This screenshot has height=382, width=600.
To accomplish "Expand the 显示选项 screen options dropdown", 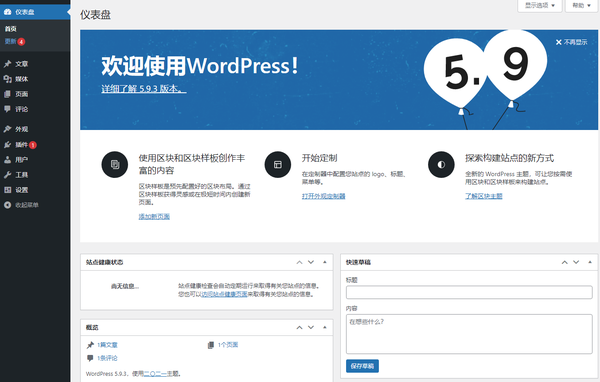I will tap(540, 5).
